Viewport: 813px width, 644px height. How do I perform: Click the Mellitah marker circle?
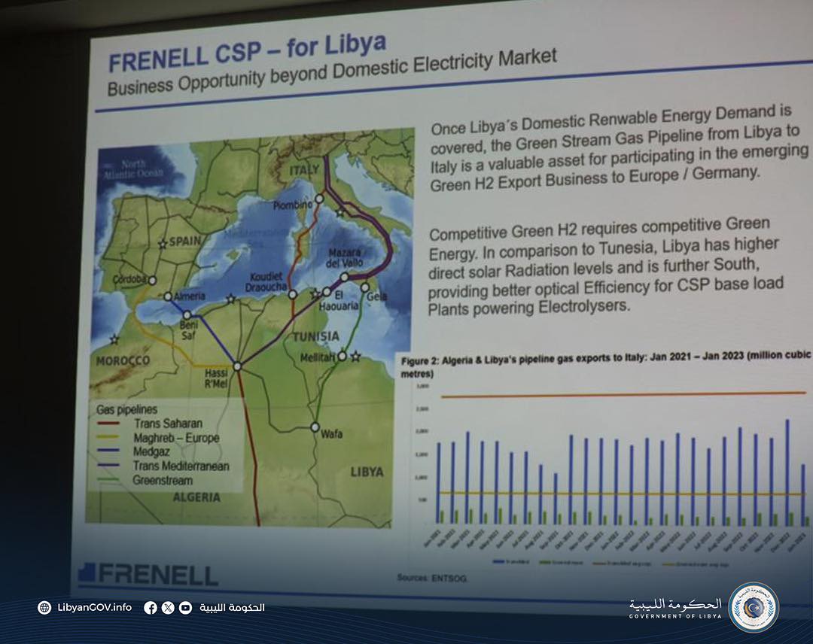[x=343, y=356]
